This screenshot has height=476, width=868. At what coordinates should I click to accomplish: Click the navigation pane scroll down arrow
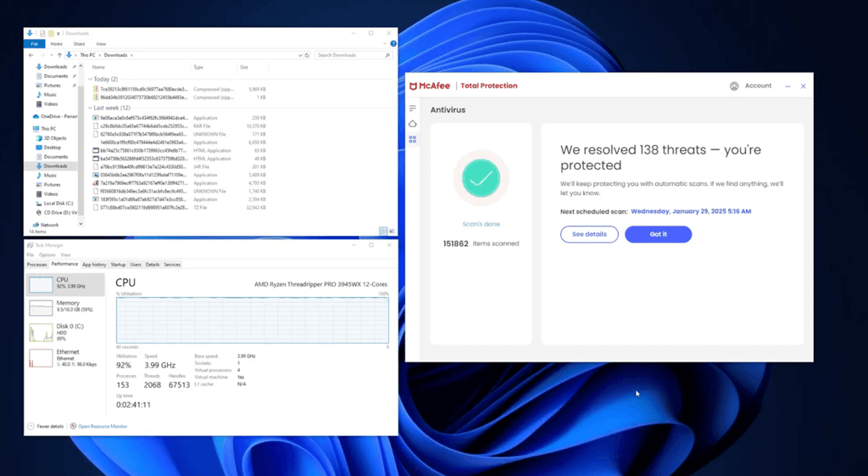click(81, 224)
